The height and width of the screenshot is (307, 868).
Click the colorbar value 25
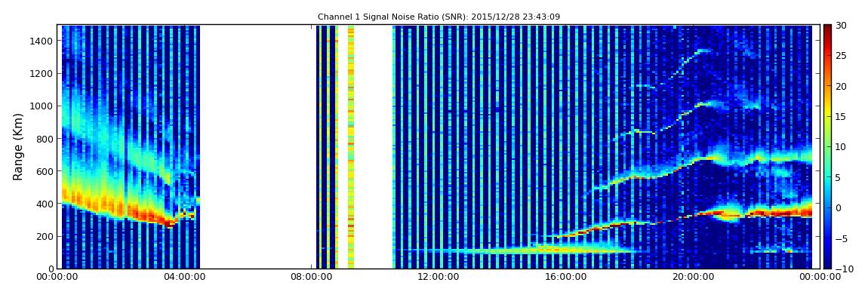click(842, 56)
